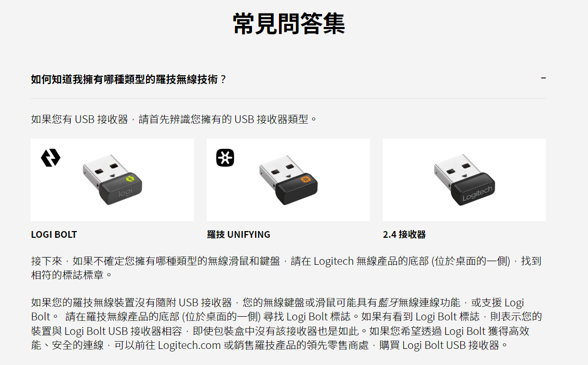Viewport: 588px width, 365px height.
Task: Click the question about 羅技無線技術 types
Action: pyautogui.click(x=129, y=79)
